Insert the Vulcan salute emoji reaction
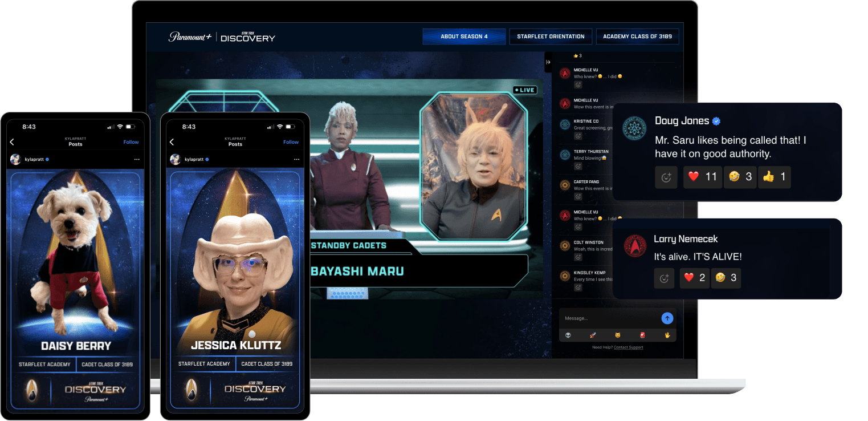The width and height of the screenshot is (868, 421). click(x=667, y=335)
